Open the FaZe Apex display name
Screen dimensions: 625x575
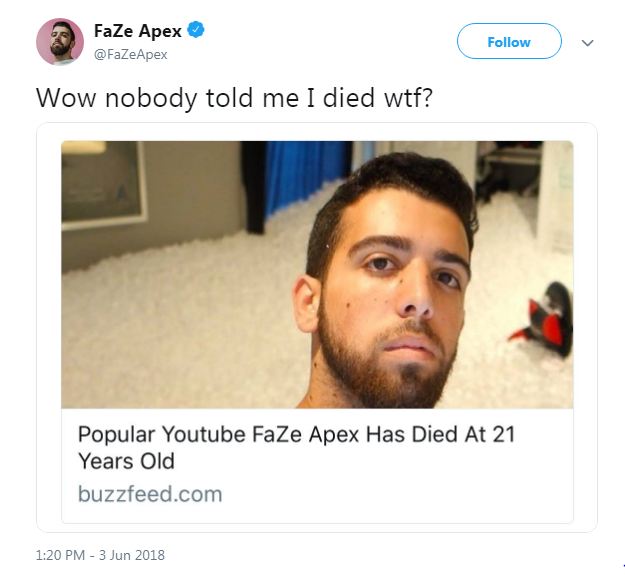tap(138, 31)
